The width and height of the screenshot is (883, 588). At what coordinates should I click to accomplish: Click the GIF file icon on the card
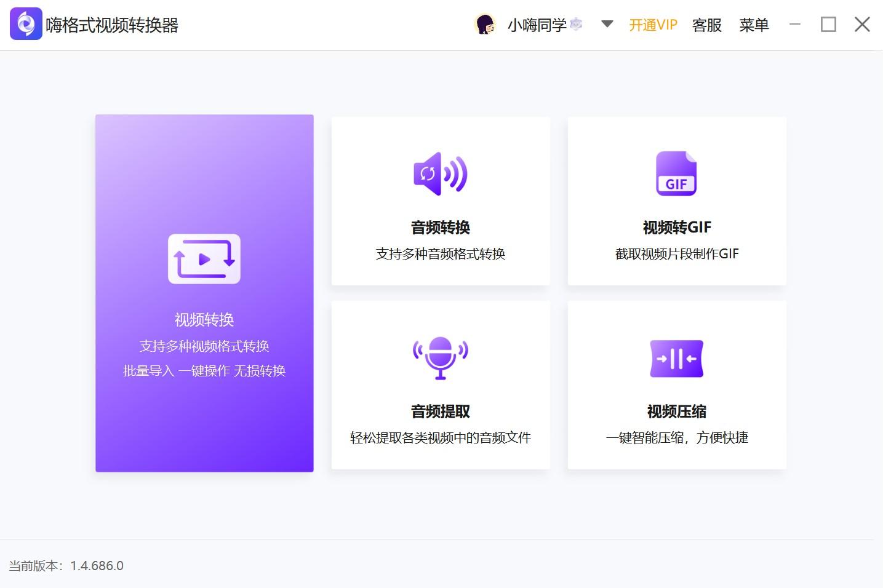coord(676,173)
